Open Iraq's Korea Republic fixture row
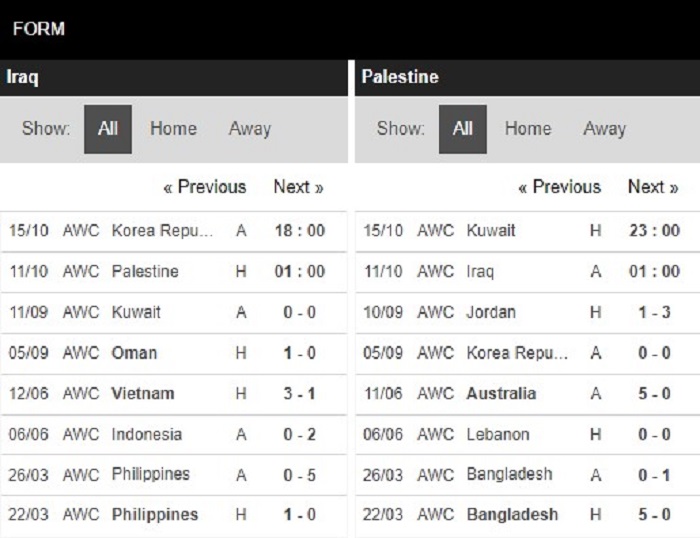This screenshot has height=538, width=700. 173,231
